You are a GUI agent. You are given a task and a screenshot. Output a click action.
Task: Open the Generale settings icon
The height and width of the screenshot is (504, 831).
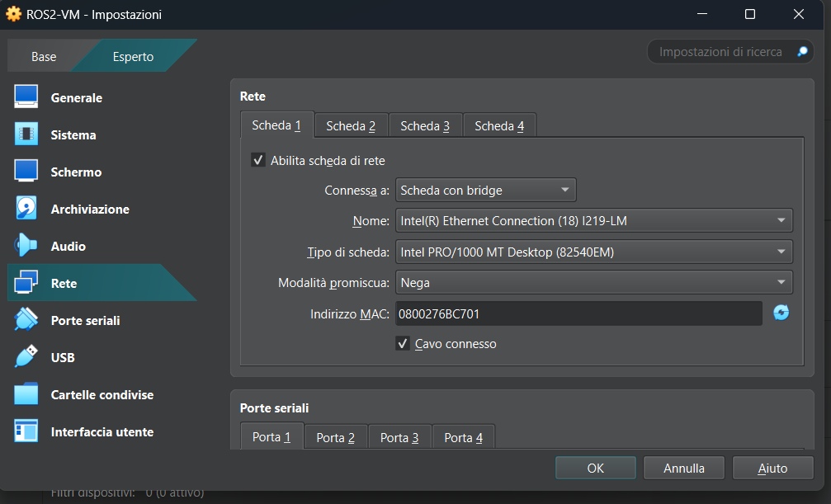pos(26,97)
